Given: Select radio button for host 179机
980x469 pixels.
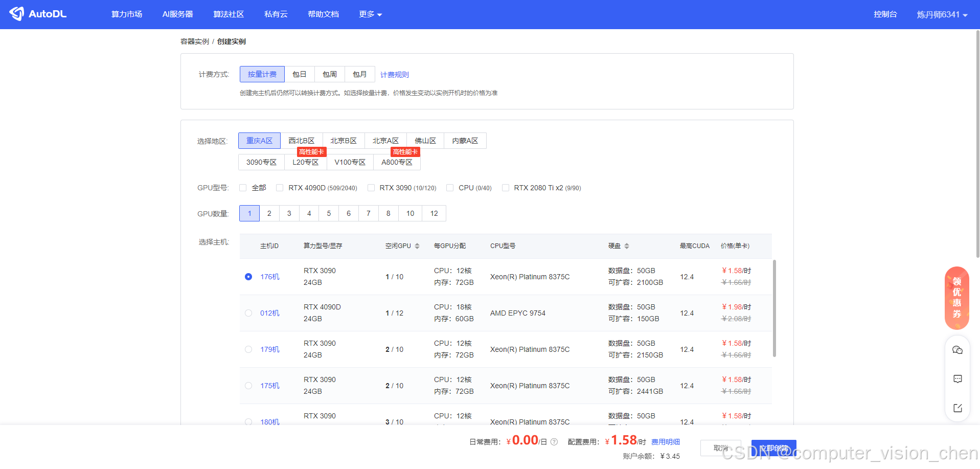Looking at the screenshot, I should 248,349.
